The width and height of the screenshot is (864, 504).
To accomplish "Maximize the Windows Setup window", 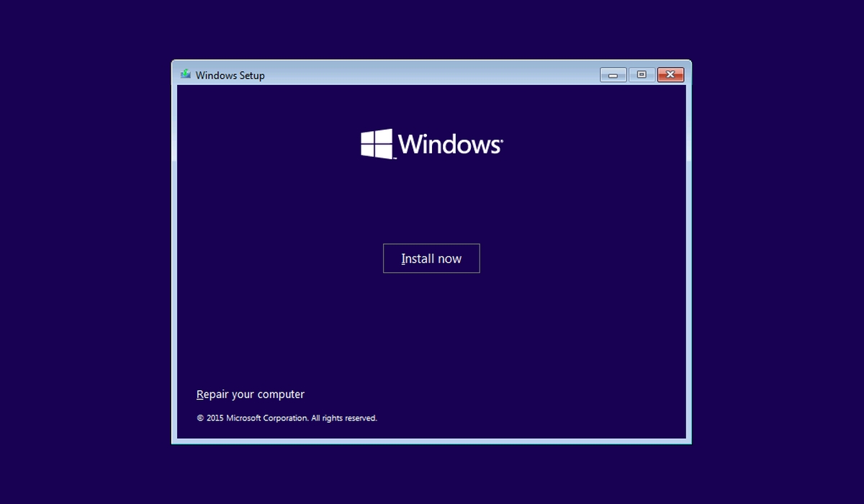I will (x=641, y=75).
